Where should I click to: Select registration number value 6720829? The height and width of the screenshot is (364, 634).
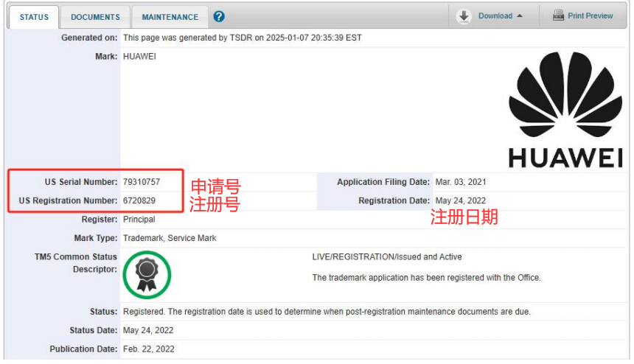139,200
